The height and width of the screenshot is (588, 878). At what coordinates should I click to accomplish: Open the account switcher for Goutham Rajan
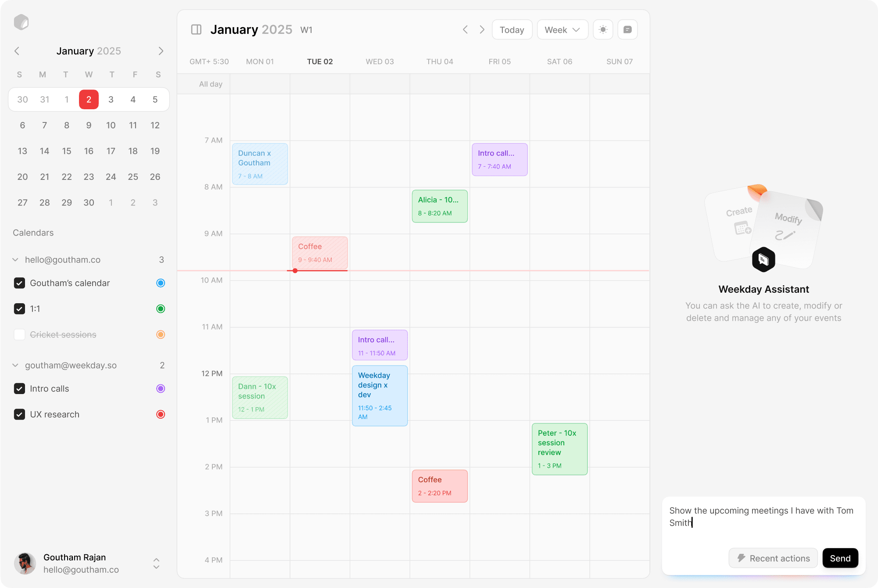(156, 563)
